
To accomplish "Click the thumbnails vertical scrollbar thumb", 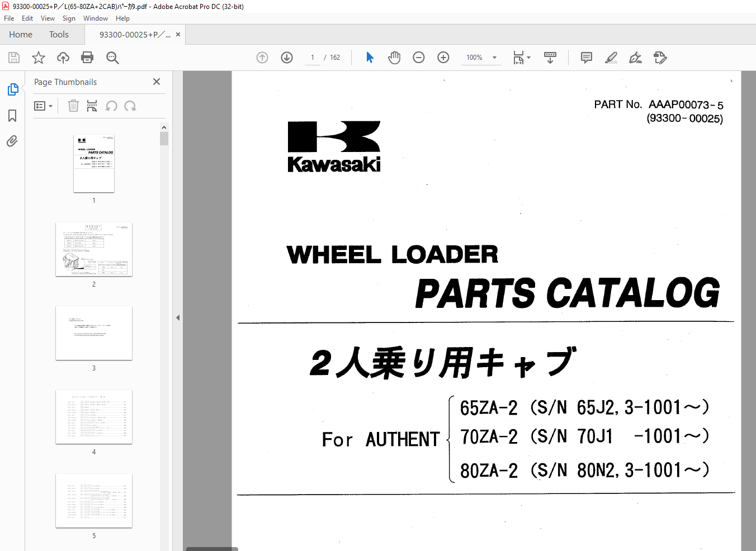I will tap(164, 139).
